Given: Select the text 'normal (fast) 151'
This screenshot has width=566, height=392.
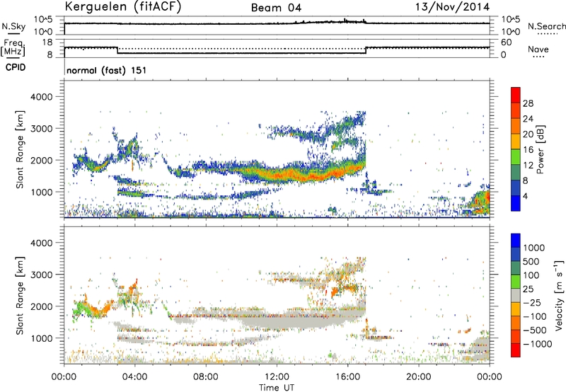Looking at the screenshot, I should click(x=107, y=70).
